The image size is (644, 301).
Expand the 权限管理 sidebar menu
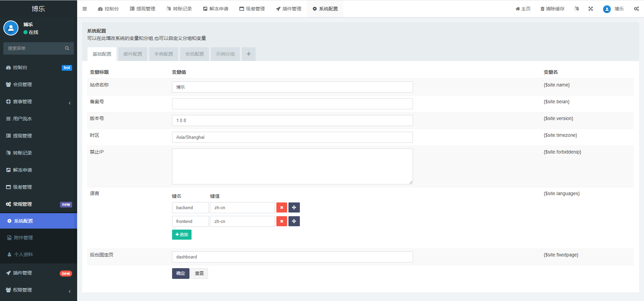point(38,290)
